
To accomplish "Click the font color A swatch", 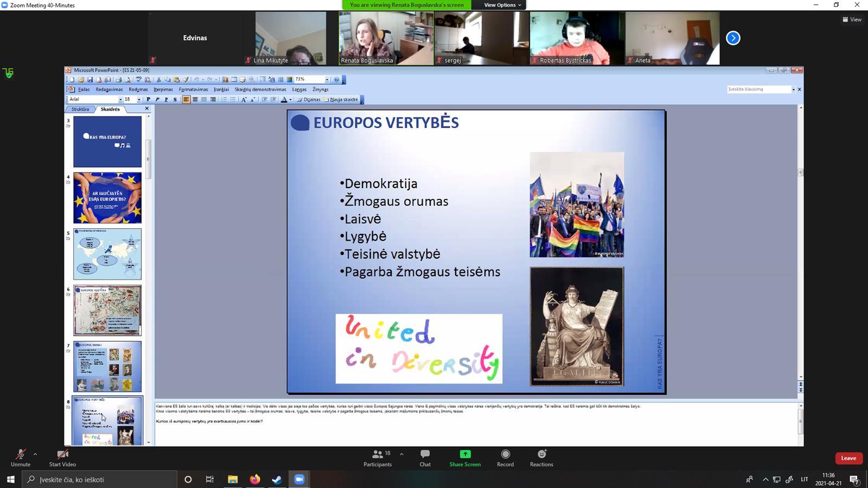I will click(x=284, y=99).
